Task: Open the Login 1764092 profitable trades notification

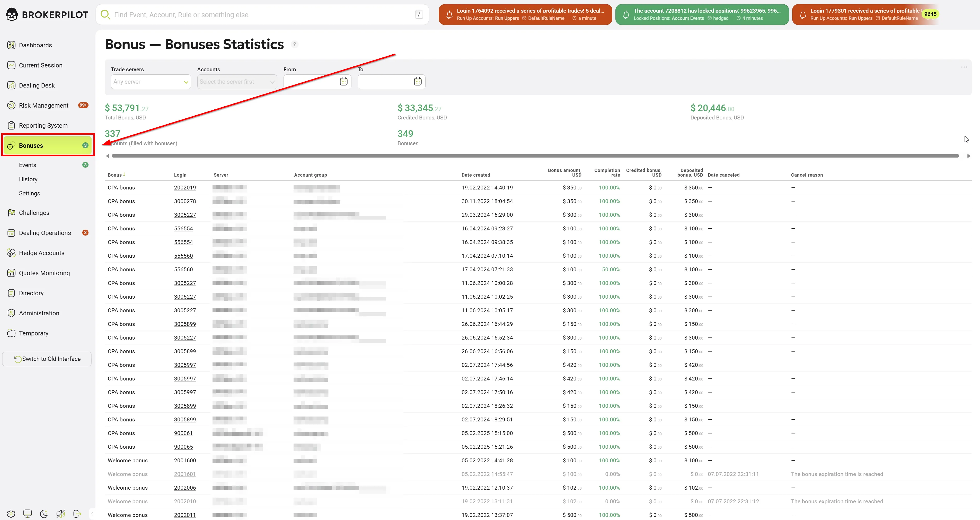Action: 525,14
